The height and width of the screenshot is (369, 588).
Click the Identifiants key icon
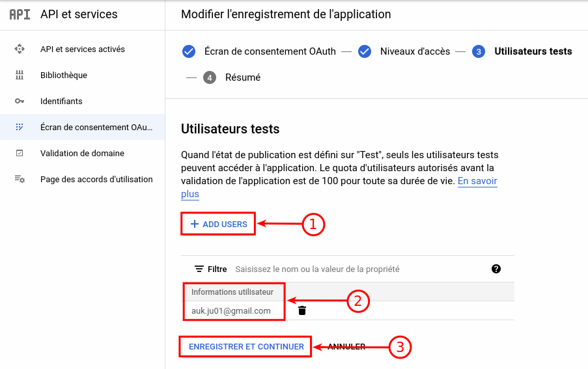20,101
